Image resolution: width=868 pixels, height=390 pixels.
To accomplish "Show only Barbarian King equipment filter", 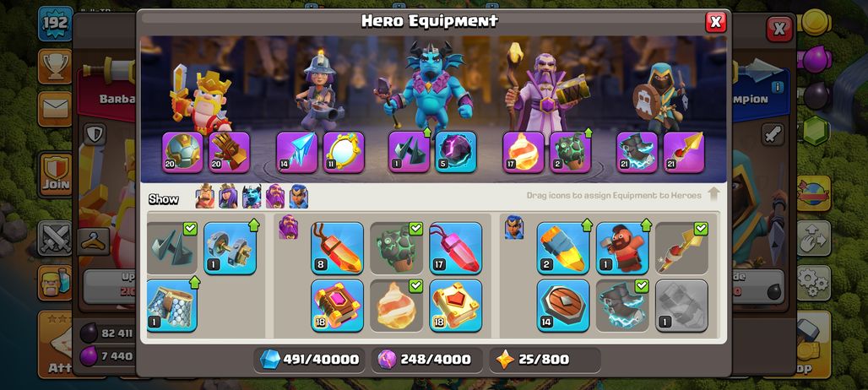I will (205, 197).
